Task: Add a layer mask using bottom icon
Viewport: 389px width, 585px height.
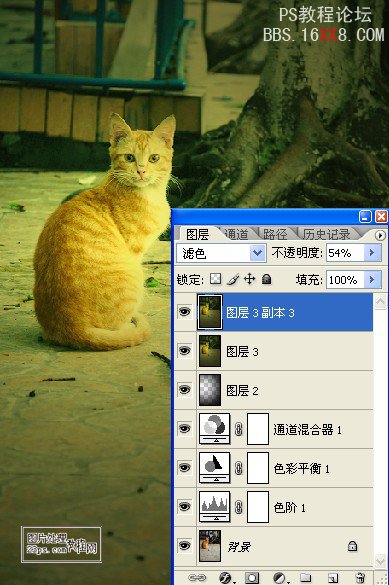Action: pyautogui.click(x=252, y=578)
